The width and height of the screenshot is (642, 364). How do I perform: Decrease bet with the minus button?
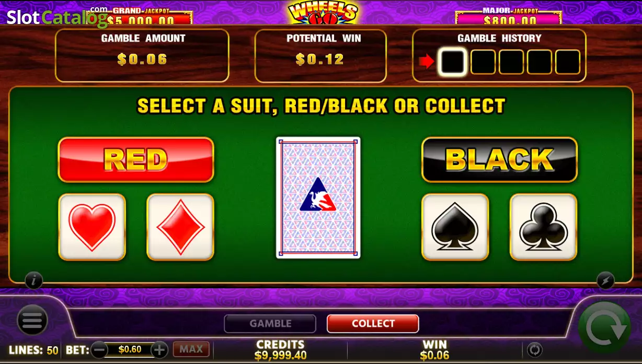tap(99, 349)
